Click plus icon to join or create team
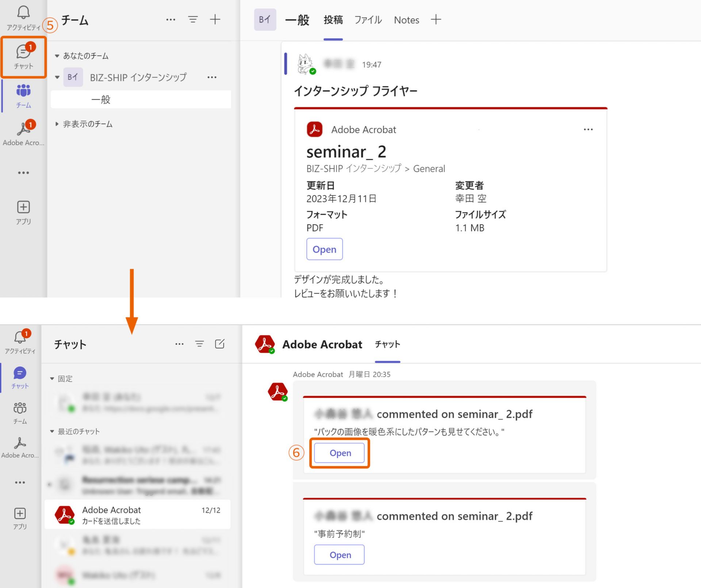The width and height of the screenshot is (701, 588). (x=215, y=19)
